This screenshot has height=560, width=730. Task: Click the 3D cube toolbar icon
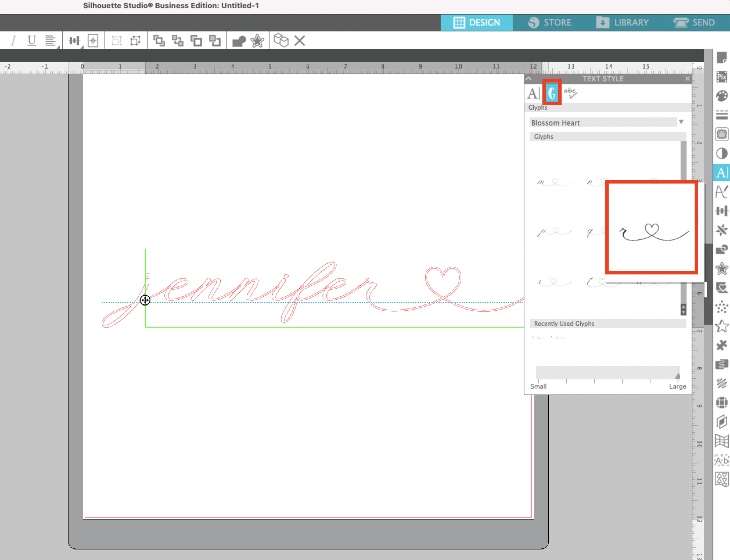pyautogui.click(x=281, y=40)
